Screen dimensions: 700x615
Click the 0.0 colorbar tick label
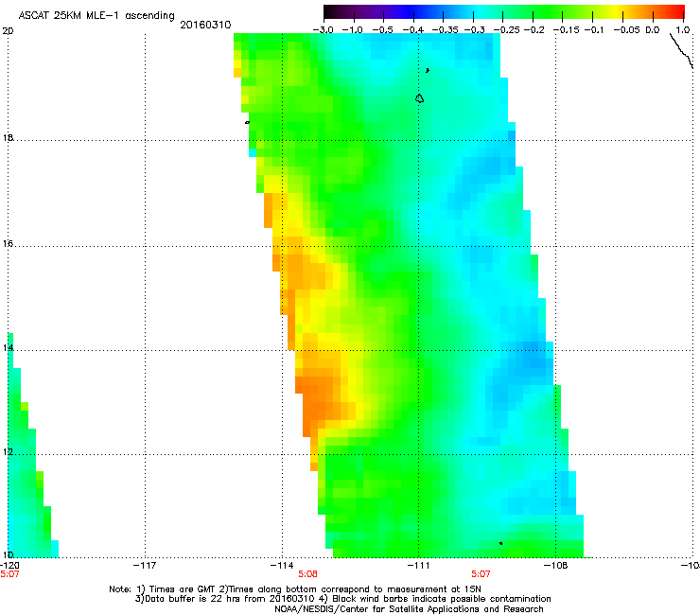point(653,30)
